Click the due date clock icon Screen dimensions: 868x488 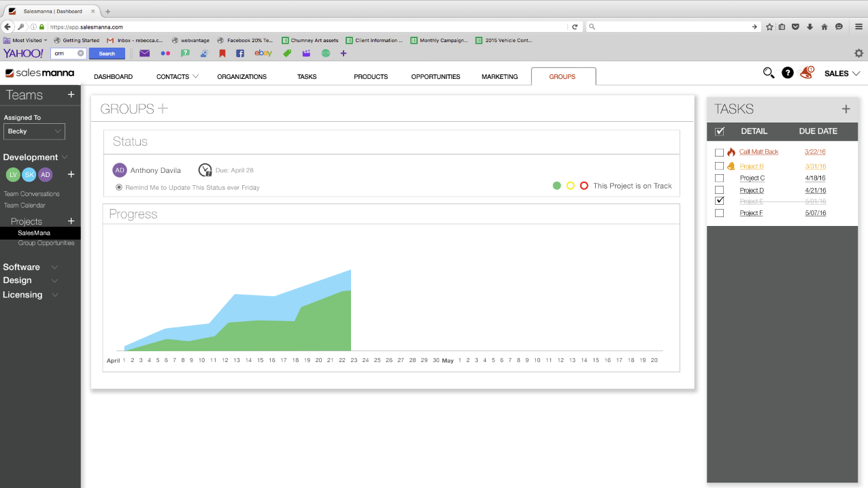pos(205,170)
